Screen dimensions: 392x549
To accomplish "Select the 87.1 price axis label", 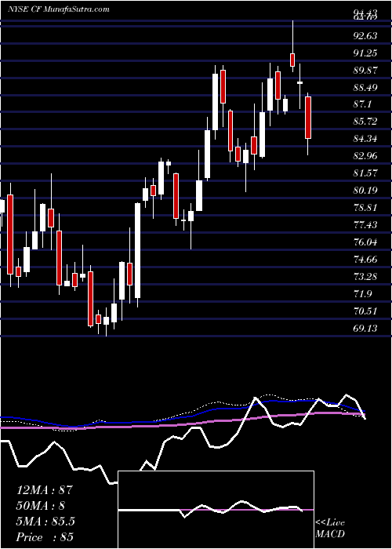I will (362, 104).
